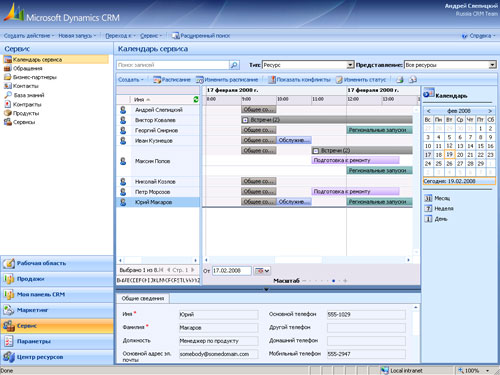Click the От date field 17.02.2008

point(232,271)
